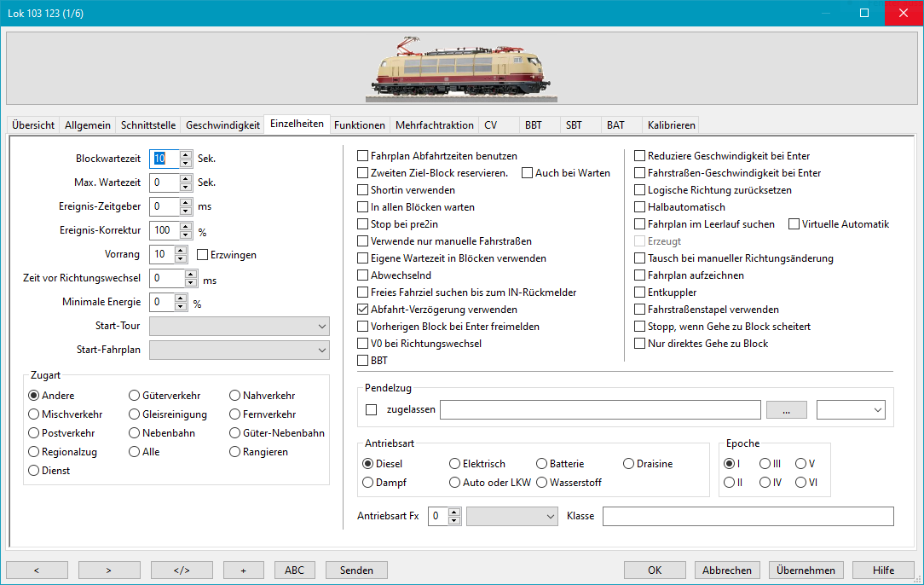Click into the Klasse text field
The image size is (924, 585).
[748, 517]
